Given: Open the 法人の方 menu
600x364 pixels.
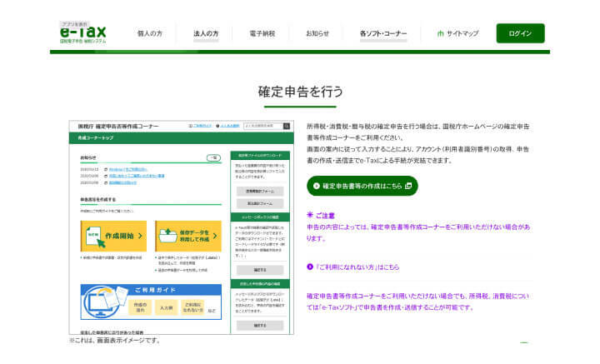Looking at the screenshot, I should coord(206,34).
